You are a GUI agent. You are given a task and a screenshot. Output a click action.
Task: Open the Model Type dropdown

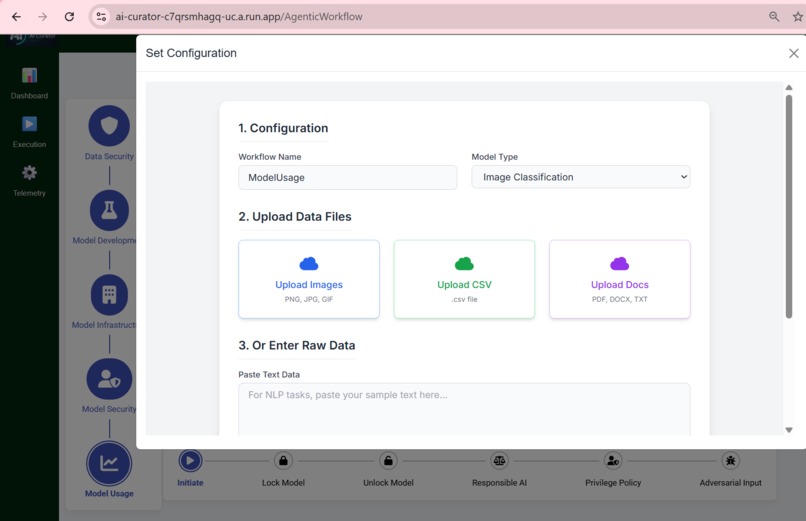[581, 177]
